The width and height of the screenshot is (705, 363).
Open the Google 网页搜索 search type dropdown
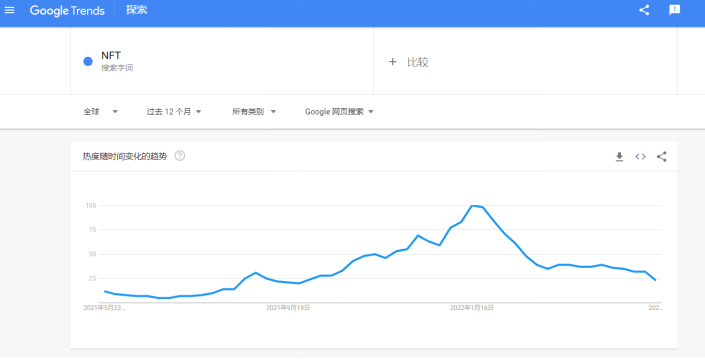[339, 112]
